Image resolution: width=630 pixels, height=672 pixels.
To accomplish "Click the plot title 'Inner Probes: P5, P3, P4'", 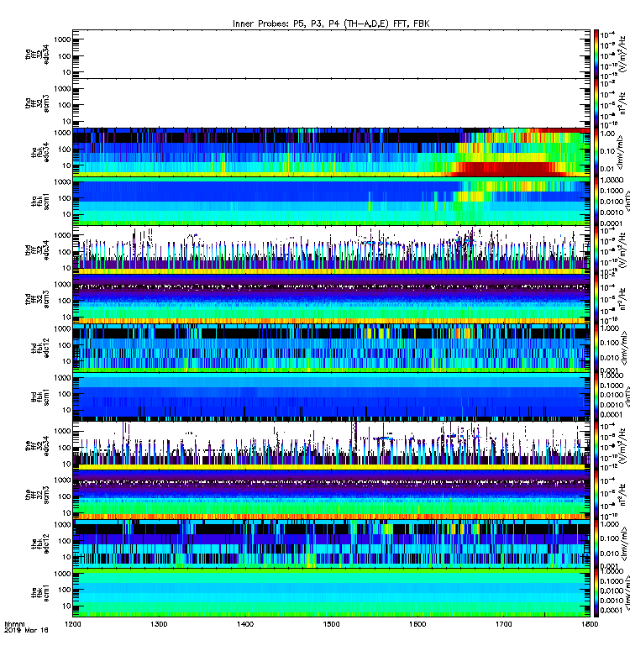I will (x=286, y=24).
